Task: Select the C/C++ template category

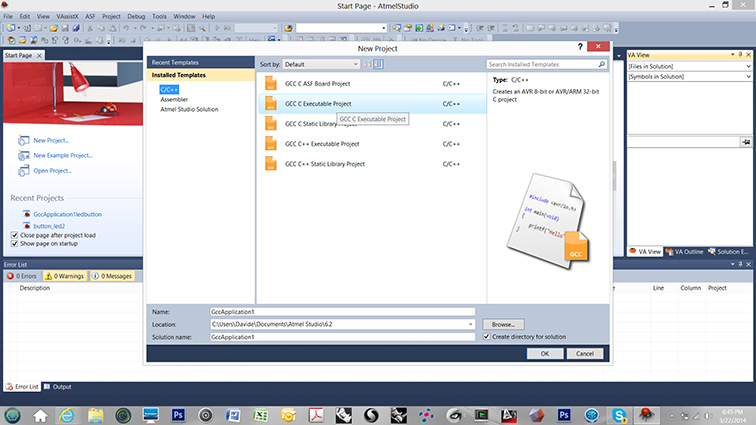Action: (169, 89)
